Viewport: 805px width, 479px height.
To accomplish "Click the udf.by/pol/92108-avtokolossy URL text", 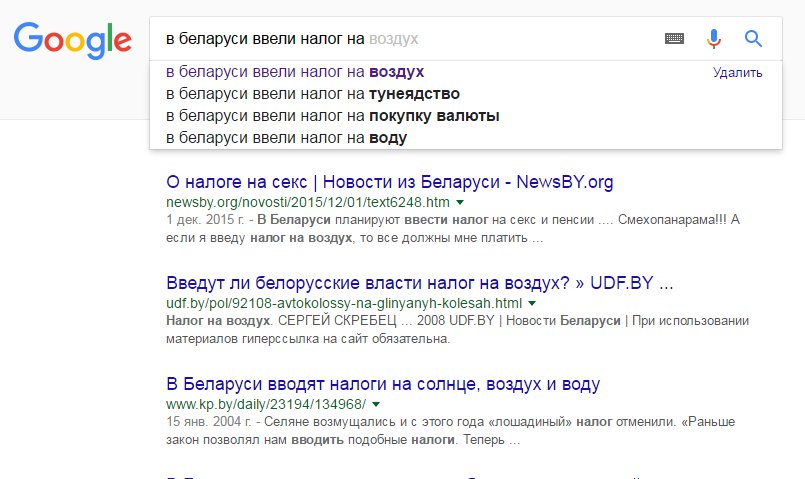I will coord(343,303).
